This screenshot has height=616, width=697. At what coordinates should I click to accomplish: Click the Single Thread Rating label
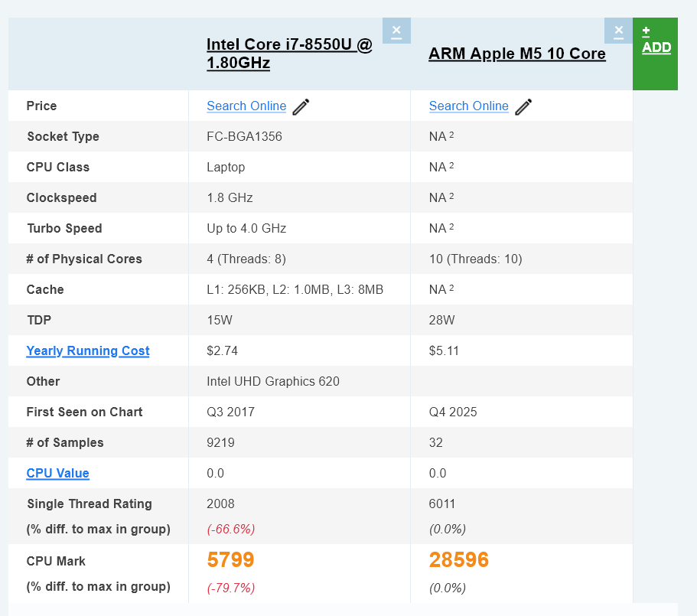(90, 504)
